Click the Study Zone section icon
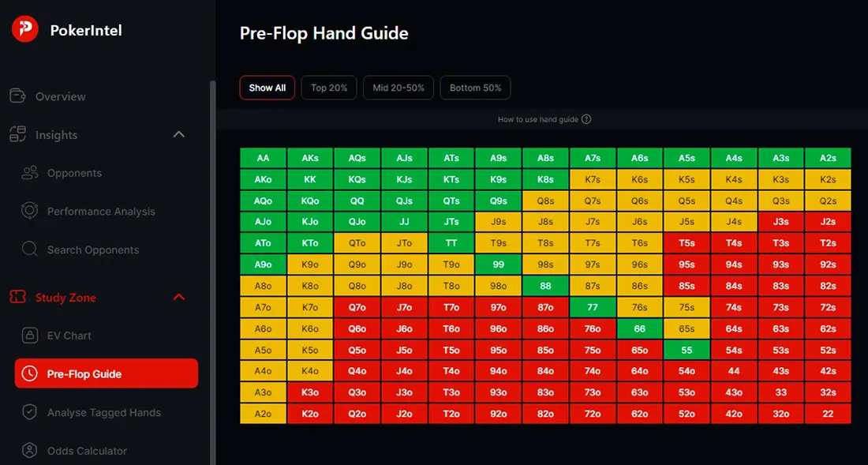868x465 pixels. click(x=17, y=297)
